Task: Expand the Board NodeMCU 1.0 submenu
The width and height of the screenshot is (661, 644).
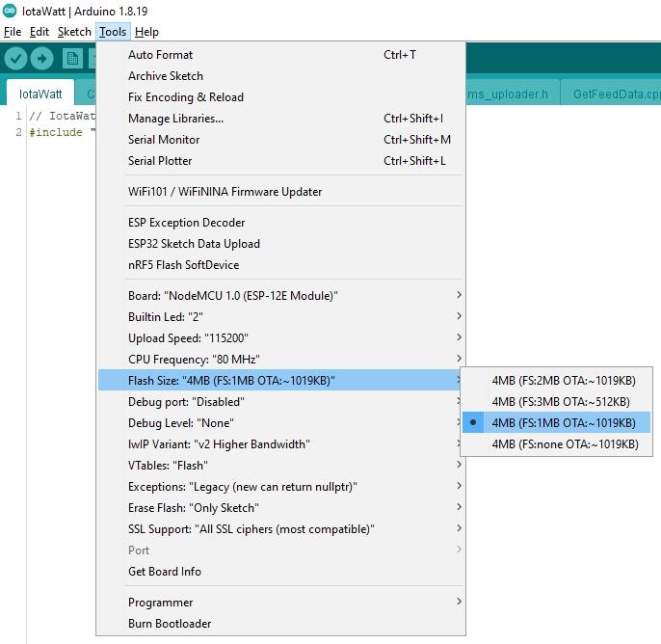Action: [281, 296]
